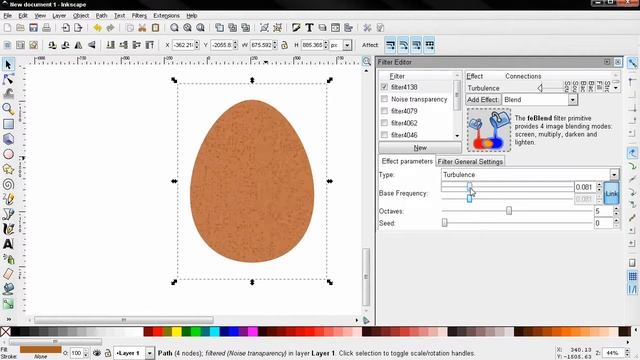Toggle current layer visibility eye icon
This screenshot has width=640, height=360.
[x=97, y=353]
